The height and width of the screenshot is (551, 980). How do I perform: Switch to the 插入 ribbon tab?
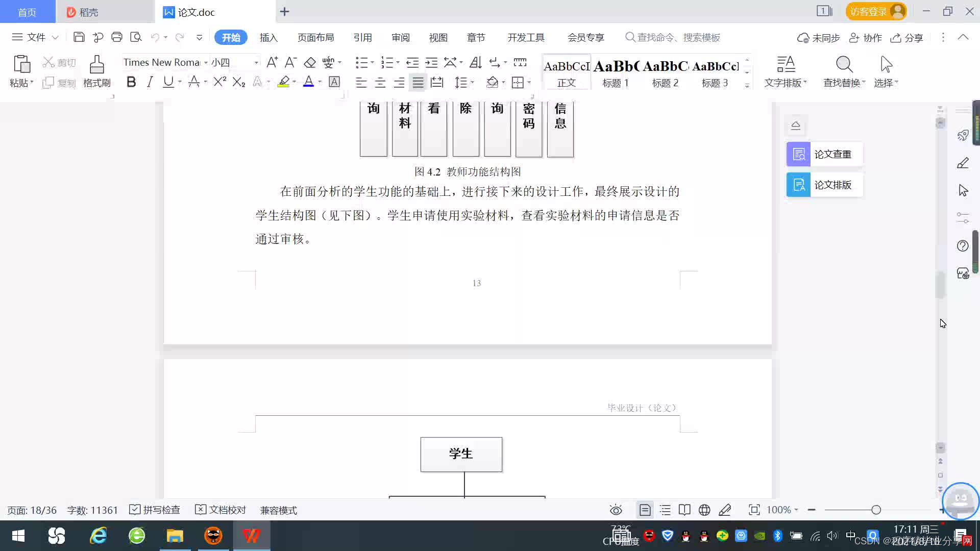(268, 37)
